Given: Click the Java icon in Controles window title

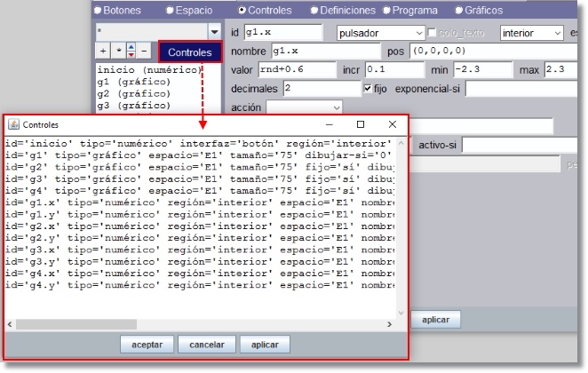Looking at the screenshot, I should [13, 125].
